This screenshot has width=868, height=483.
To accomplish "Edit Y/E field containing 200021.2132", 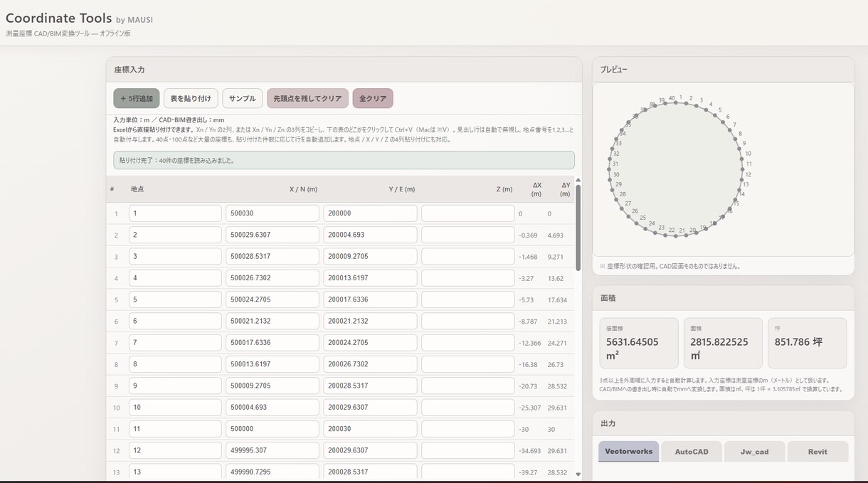I will coord(370,321).
